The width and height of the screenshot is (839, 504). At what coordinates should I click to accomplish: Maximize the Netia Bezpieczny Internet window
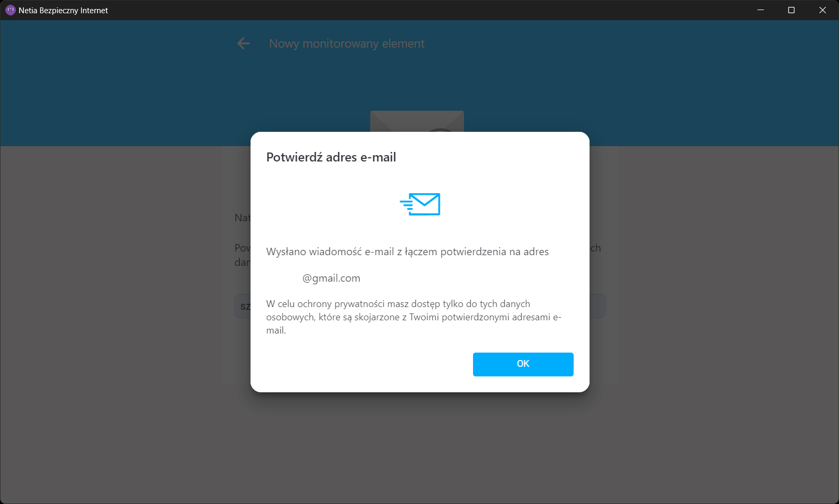pos(791,10)
